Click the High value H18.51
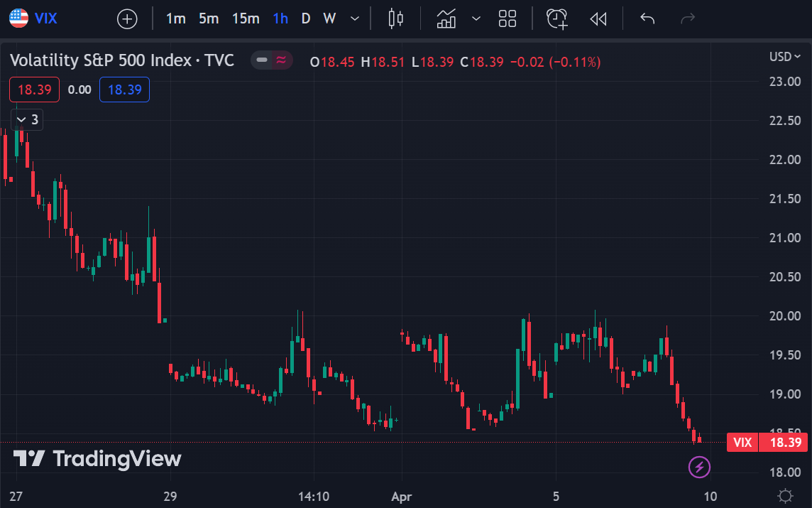Screen dimensions: 812x508 pyautogui.click(x=382, y=63)
